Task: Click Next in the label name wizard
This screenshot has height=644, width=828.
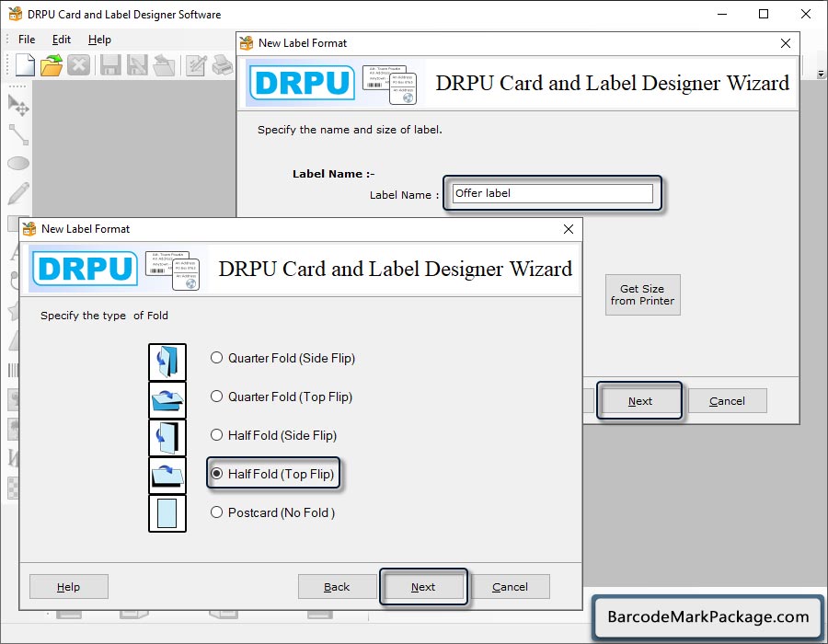Action: pyautogui.click(x=640, y=400)
